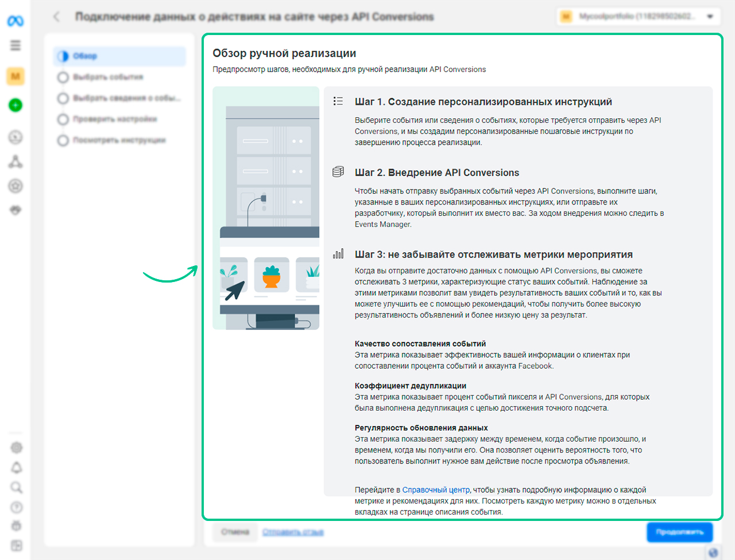Open the Справочный центр link

pos(436,490)
